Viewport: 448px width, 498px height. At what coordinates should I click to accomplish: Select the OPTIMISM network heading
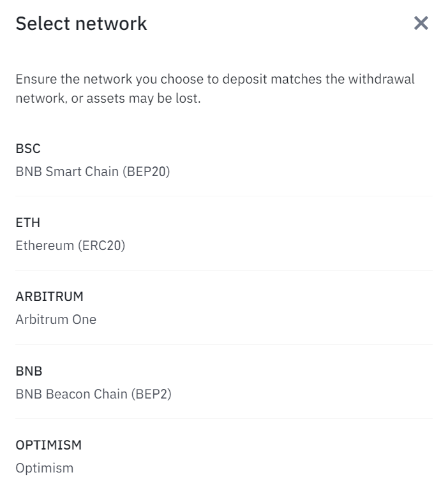coord(49,444)
